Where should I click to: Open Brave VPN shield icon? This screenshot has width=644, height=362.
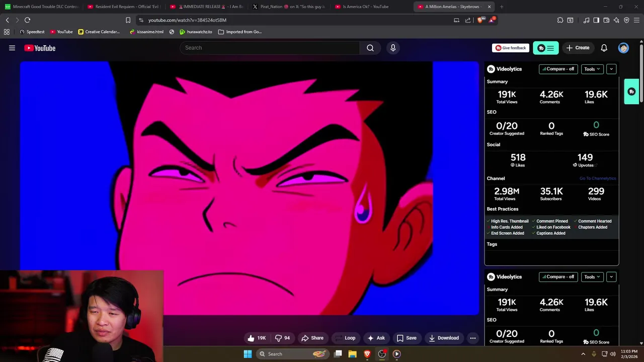point(626,20)
